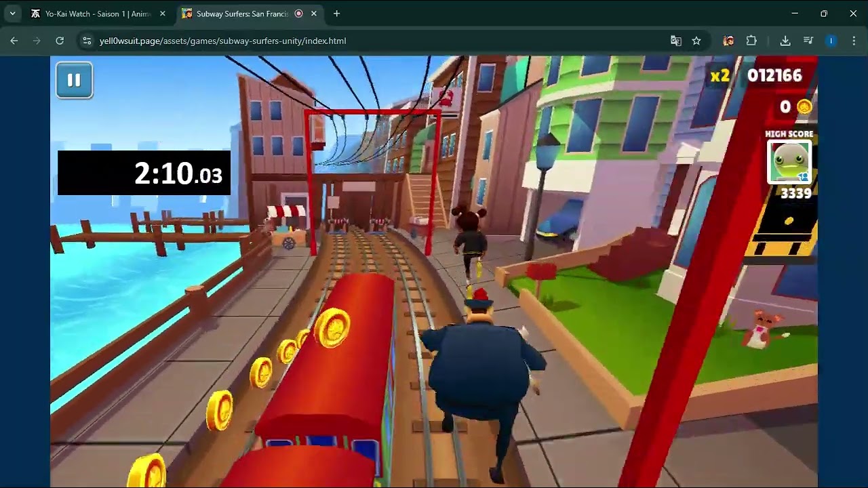
Task: Click the tab recording indicator dot
Action: [298, 14]
